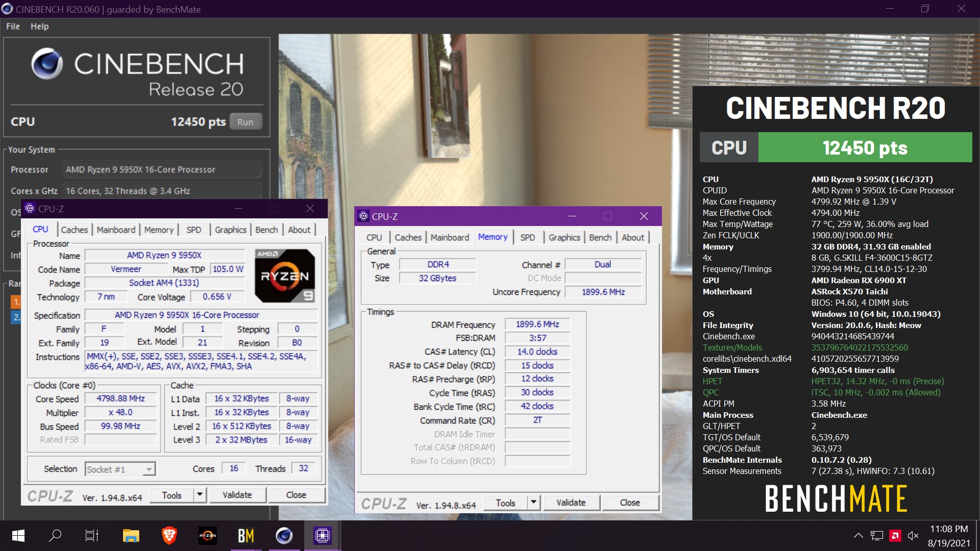Open Memory tab in left CPU-Z
Screen dimensions: 980x551
[159, 230]
